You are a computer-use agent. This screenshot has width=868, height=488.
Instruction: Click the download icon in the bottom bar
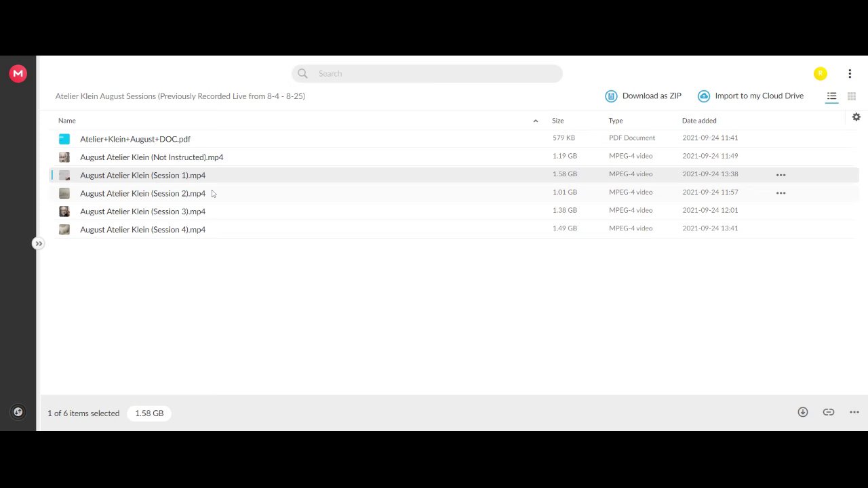pos(803,412)
